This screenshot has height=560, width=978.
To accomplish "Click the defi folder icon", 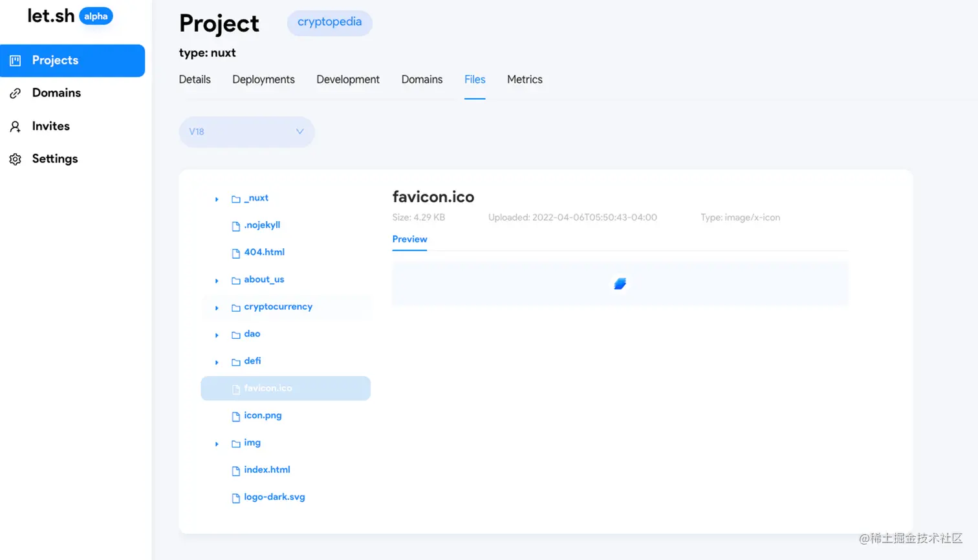I will pyautogui.click(x=236, y=362).
